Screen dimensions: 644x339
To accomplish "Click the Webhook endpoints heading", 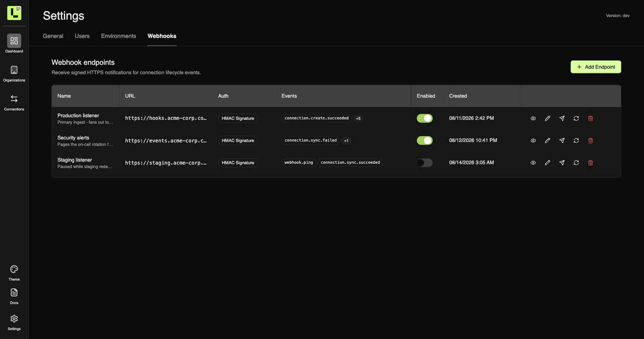I will pyautogui.click(x=83, y=63).
